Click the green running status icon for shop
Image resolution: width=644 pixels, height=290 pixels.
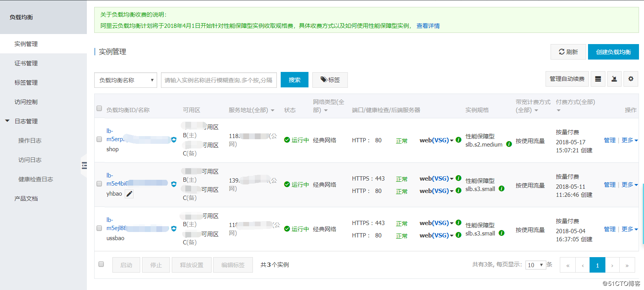287,140
